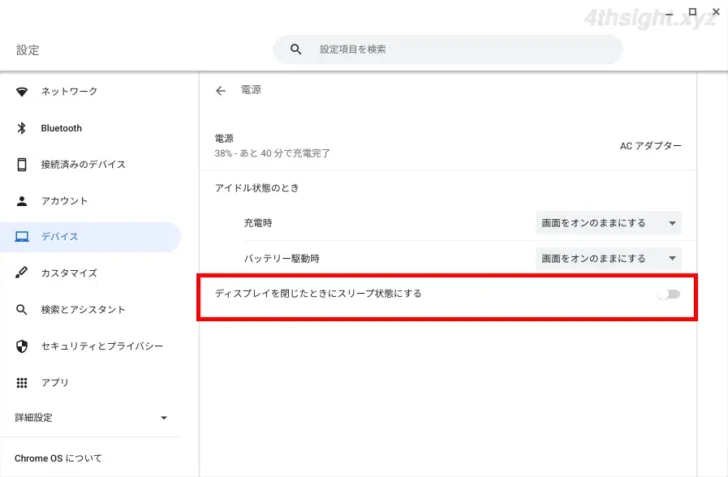728x477 pixels.
Task: Click the search magnifier in settings search bar
Action: coord(296,49)
